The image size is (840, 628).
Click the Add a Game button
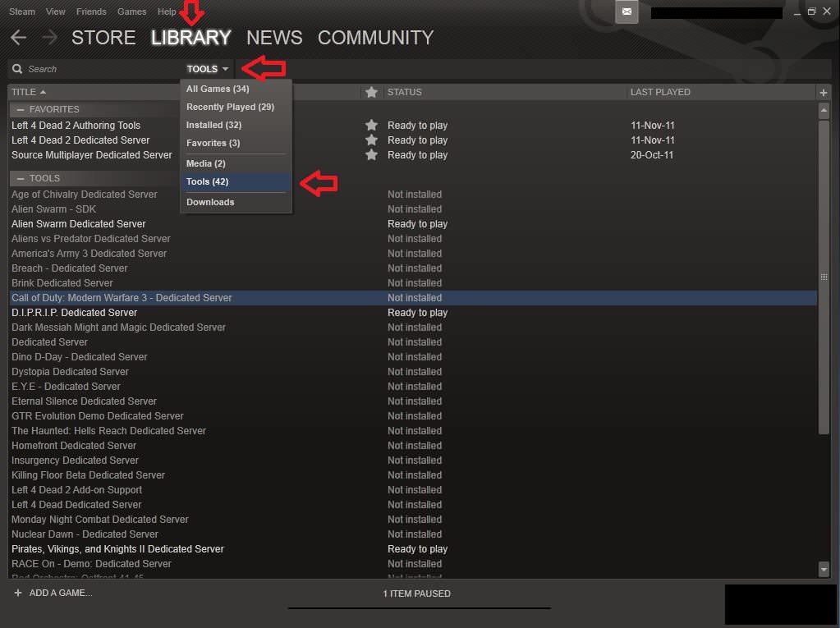click(x=53, y=593)
